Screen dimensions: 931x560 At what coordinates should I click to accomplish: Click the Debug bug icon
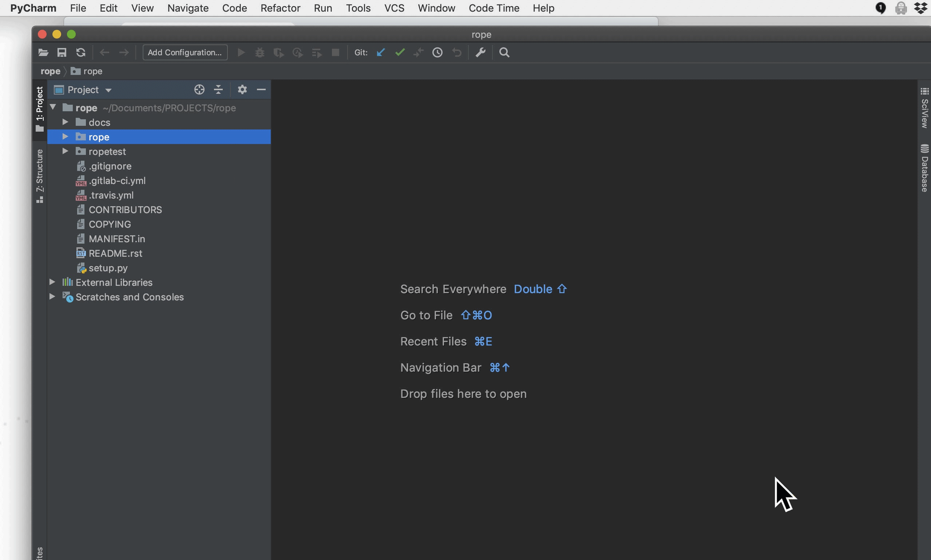click(260, 52)
